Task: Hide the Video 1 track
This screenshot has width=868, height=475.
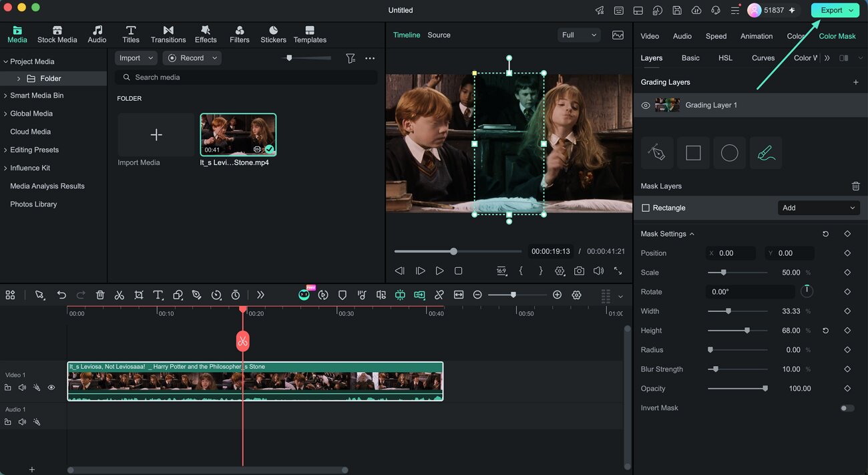Action: 51,387
